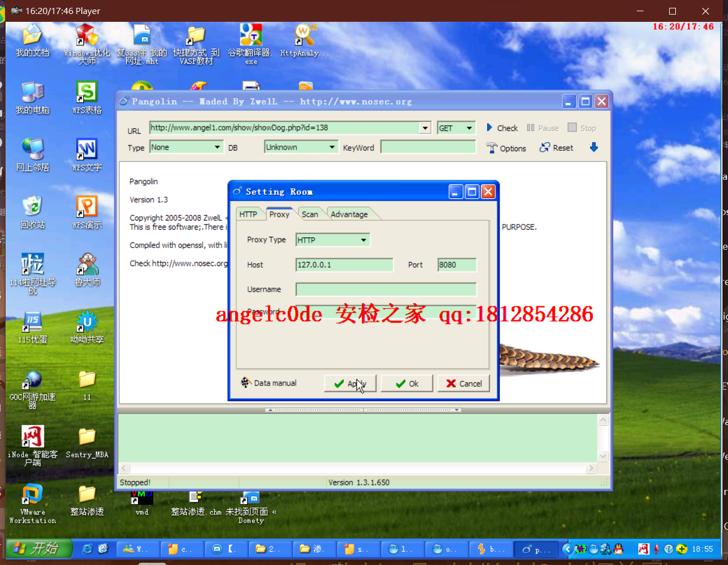Open 115优蛋 desktop shortcut
Screen dimensions: 728x565
pos(32,327)
